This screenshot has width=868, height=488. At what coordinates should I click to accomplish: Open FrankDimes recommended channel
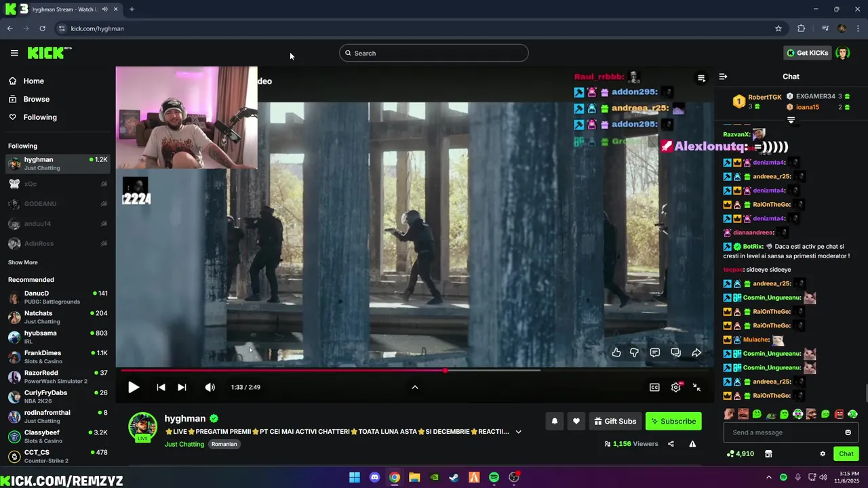[x=58, y=357]
